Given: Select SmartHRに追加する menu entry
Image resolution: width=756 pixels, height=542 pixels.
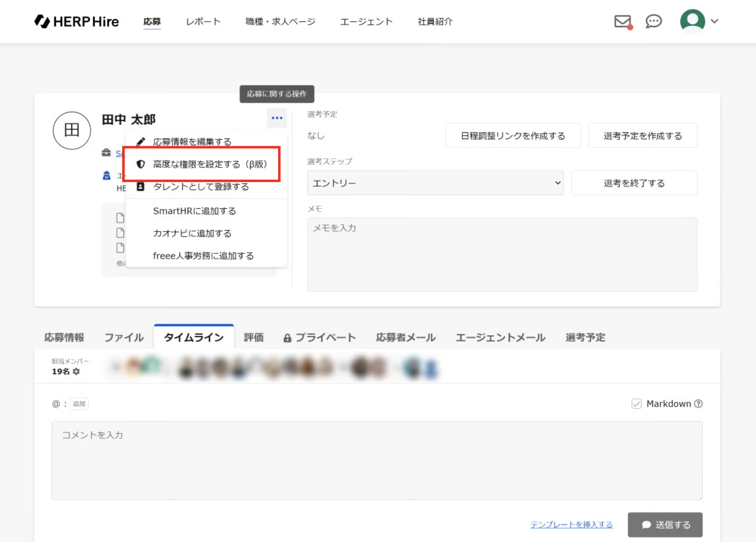Looking at the screenshot, I should pos(194,211).
